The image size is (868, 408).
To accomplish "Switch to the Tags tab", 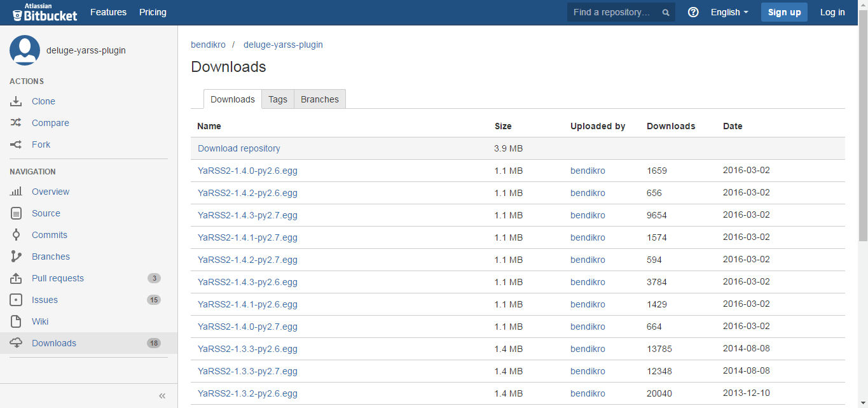I will coord(277,99).
